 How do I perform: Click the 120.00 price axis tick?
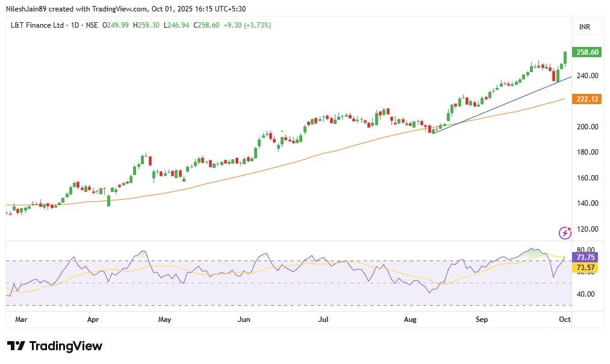(x=587, y=229)
